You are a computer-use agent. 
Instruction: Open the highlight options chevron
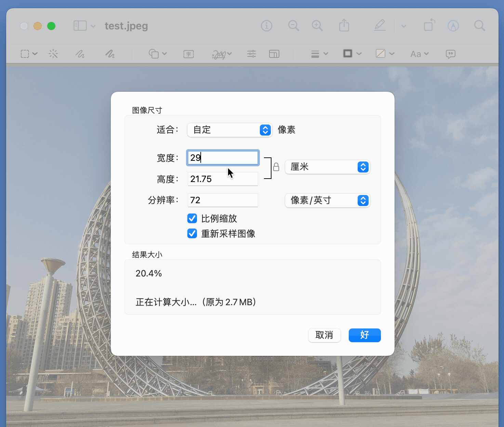(x=404, y=26)
